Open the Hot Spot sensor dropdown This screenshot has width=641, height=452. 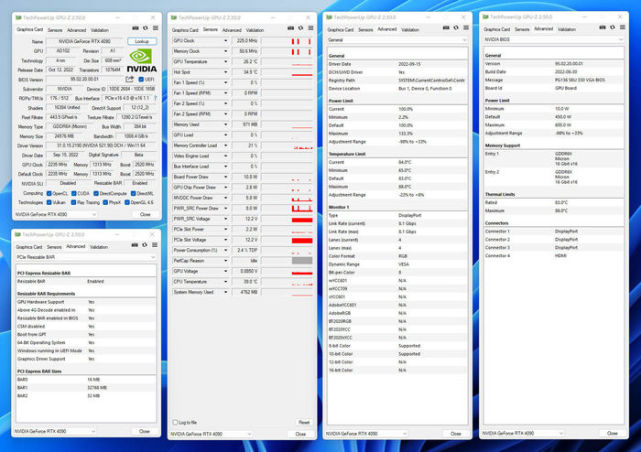(x=225, y=72)
